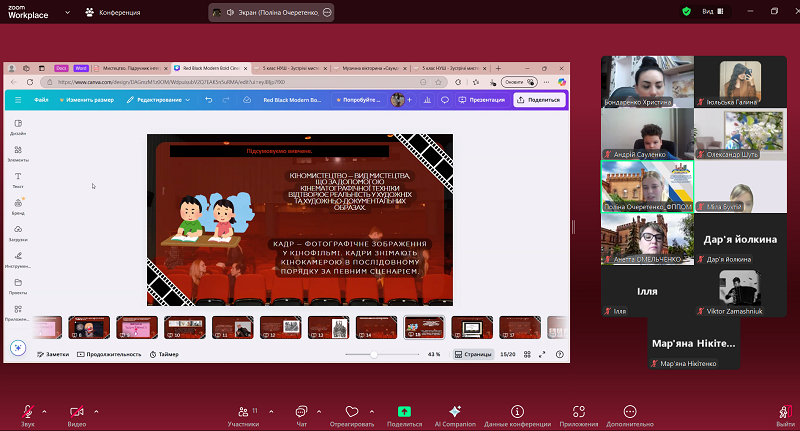Click the Поделиться share button in Canva
The width and height of the screenshot is (800, 431).
click(539, 100)
